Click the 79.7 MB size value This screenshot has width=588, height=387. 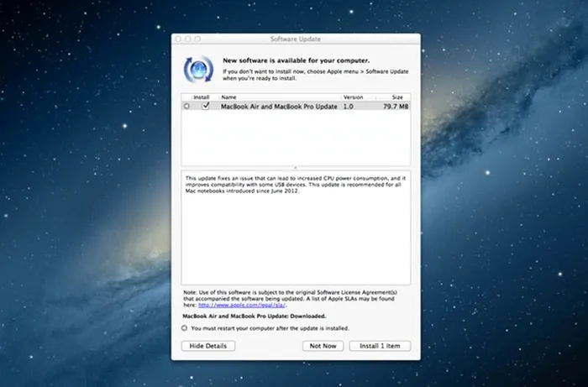[396, 107]
